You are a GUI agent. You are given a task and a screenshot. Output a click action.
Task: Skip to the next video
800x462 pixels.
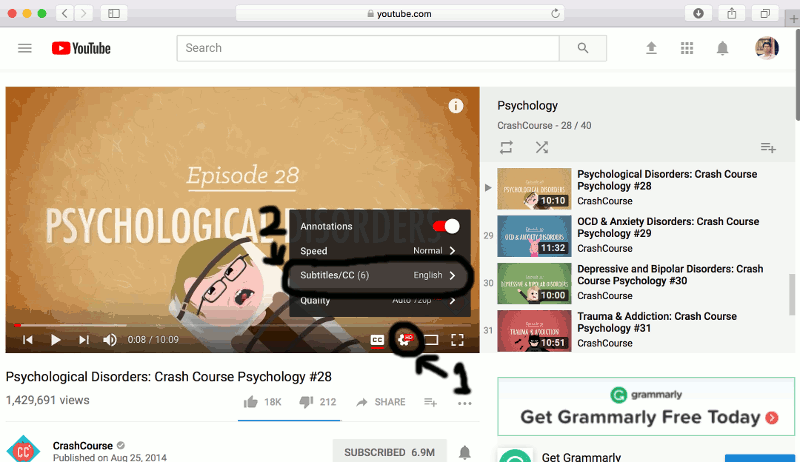coord(84,340)
